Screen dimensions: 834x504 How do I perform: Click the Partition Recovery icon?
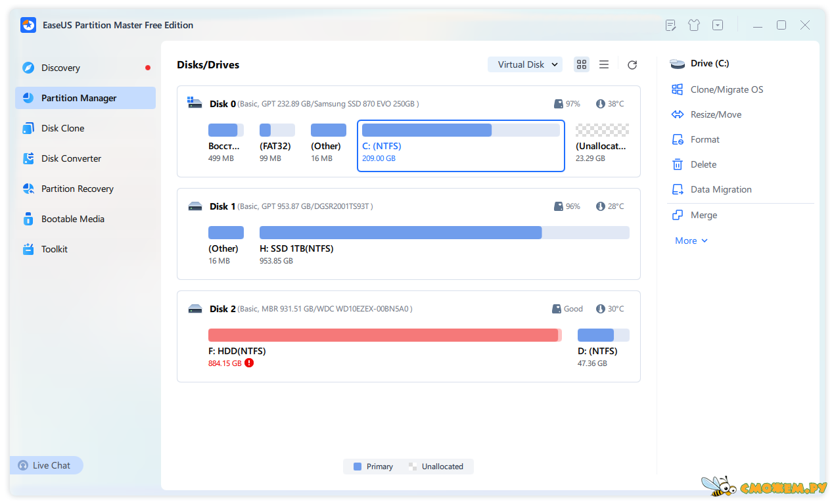point(28,189)
